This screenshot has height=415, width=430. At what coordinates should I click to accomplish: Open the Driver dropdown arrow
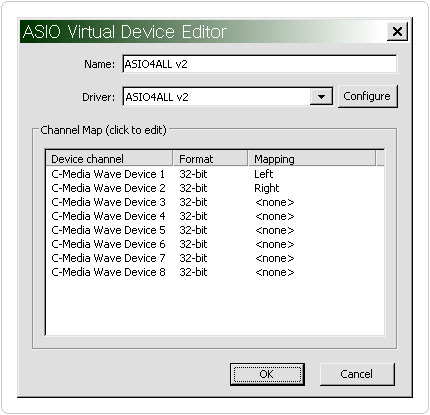point(321,97)
